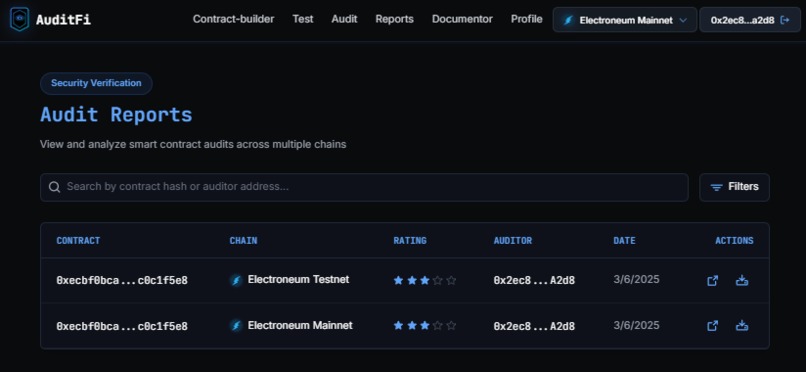Click auditor address in Mainnet row
Viewport: 806px width, 372px height.
point(534,326)
